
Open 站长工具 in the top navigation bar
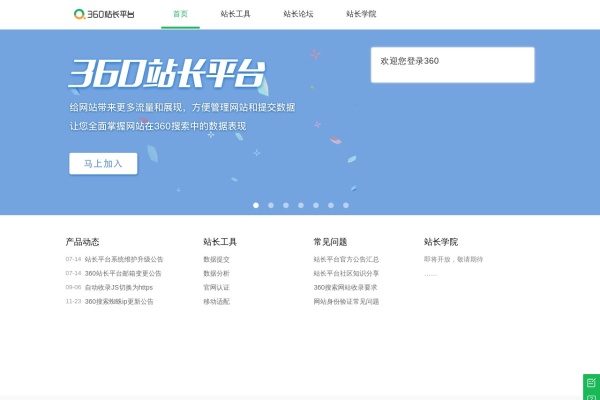coord(235,14)
